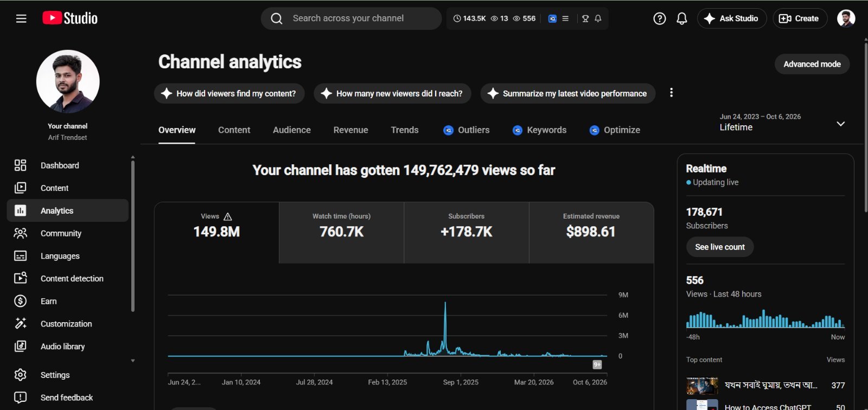
Task: Open Settings in the sidebar
Action: coord(67,375)
